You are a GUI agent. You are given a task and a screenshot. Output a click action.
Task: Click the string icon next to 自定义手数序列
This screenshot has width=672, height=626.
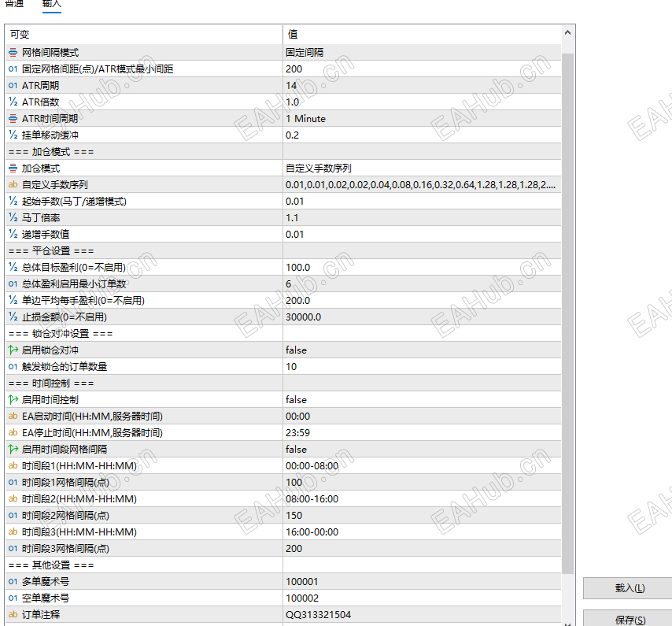pos(13,185)
